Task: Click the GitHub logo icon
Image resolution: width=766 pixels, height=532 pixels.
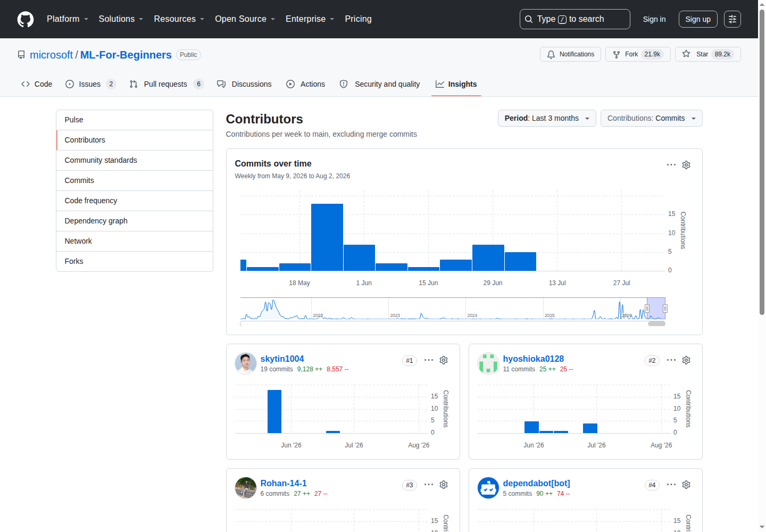Action: (26, 19)
